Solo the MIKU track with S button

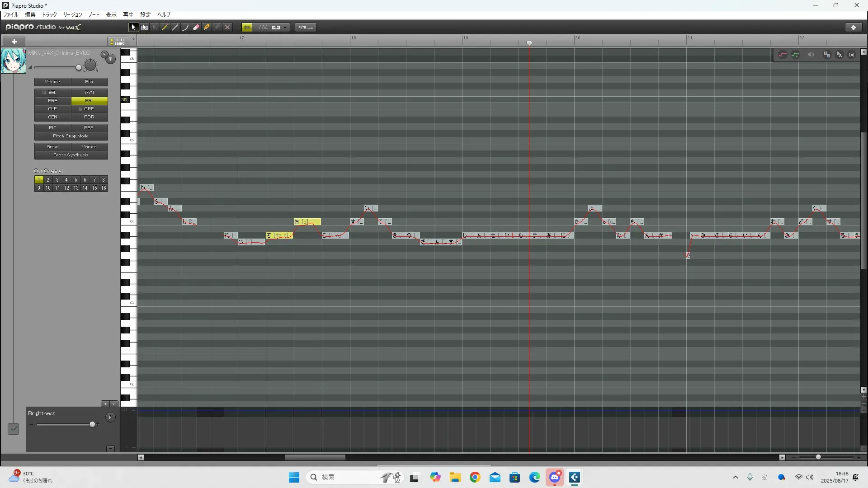(104, 55)
